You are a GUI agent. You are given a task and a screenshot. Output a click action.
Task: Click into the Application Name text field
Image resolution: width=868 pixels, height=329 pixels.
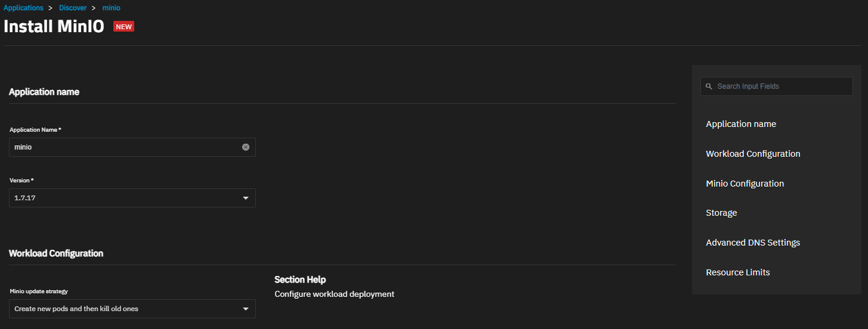pos(125,147)
